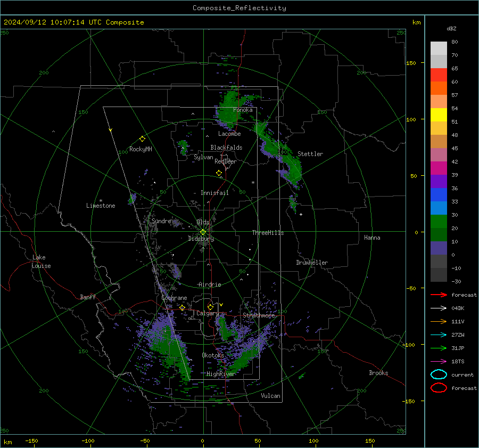479x448 pixels.
Task: Click the magenta 18TS arrow icon
Action: coord(439,362)
